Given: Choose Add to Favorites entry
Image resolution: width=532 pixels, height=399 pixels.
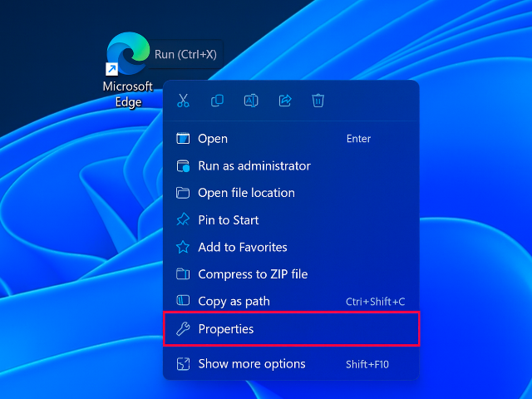Looking at the screenshot, I should click(x=242, y=247).
